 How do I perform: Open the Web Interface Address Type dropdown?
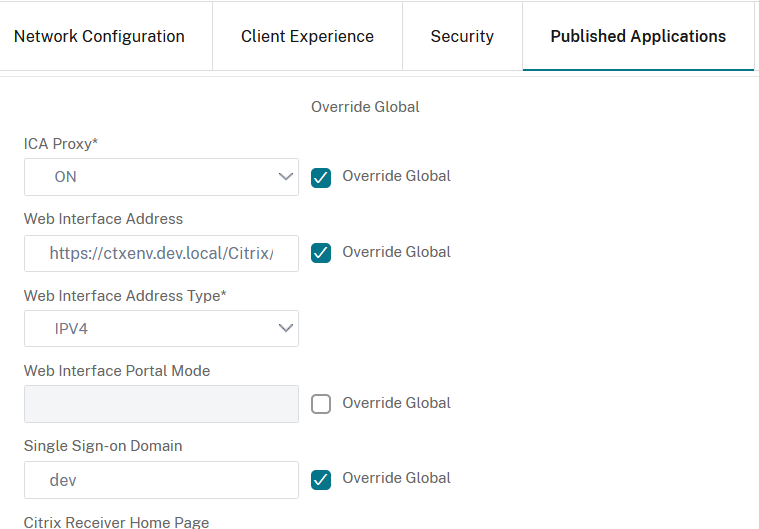[161, 328]
